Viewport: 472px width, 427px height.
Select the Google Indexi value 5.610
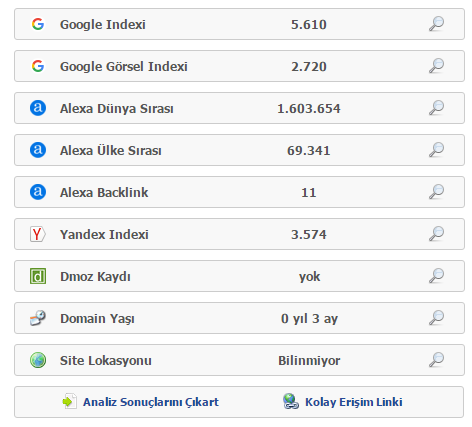click(309, 24)
